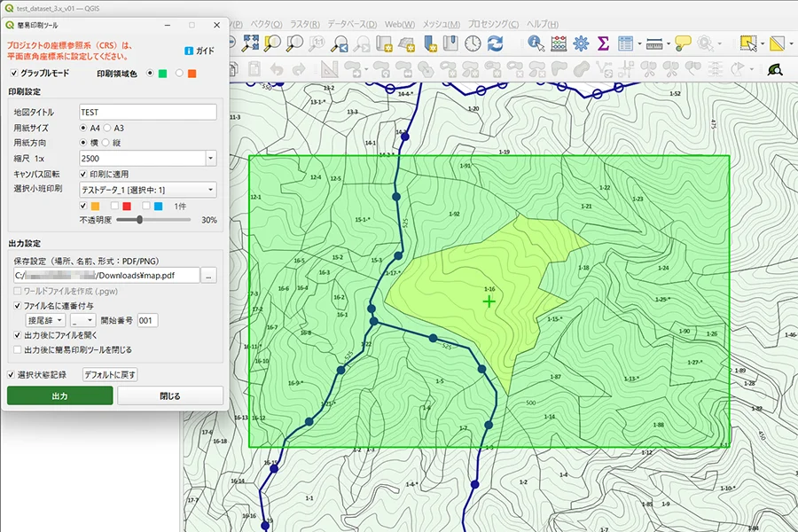Image resolution: width=798 pixels, height=532 pixels.
Task: Open Processing Toolbox gear icon
Action: pyautogui.click(x=581, y=43)
